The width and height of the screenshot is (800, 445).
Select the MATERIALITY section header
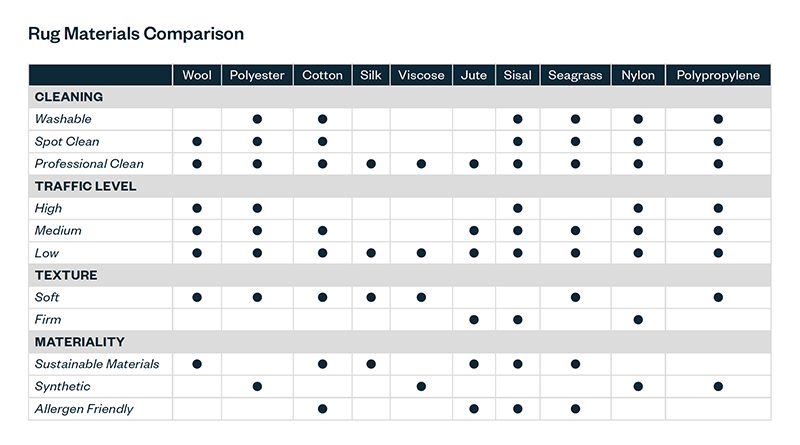click(79, 343)
